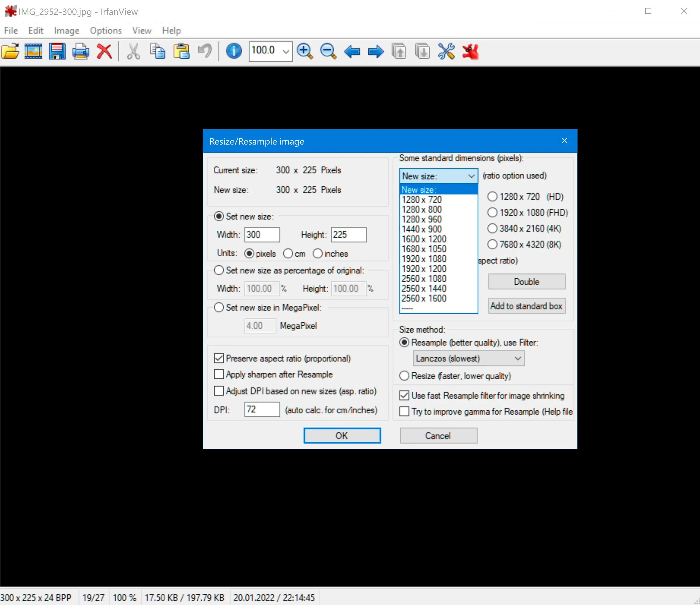This screenshot has height=605, width=700.
Task: Click the Print icon in toolbar
Action: 81,52
